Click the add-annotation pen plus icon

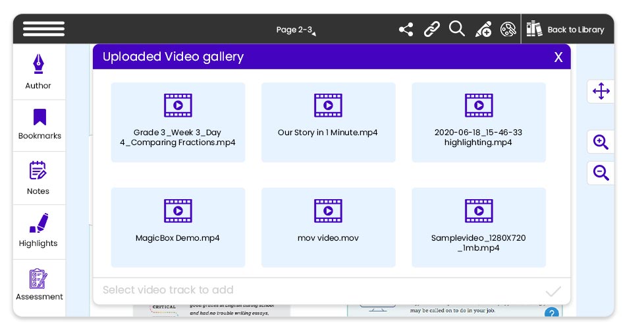[x=483, y=29]
